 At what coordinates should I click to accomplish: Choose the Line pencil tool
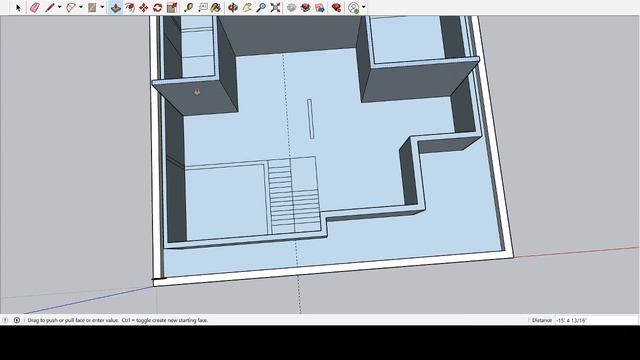pos(50,7)
